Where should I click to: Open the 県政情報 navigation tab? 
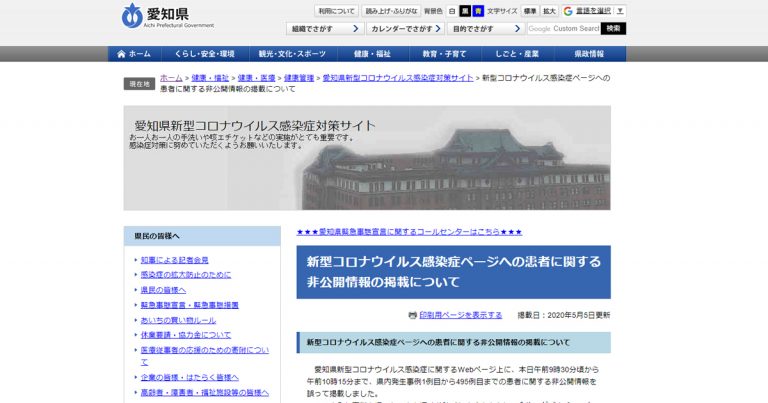click(589, 54)
